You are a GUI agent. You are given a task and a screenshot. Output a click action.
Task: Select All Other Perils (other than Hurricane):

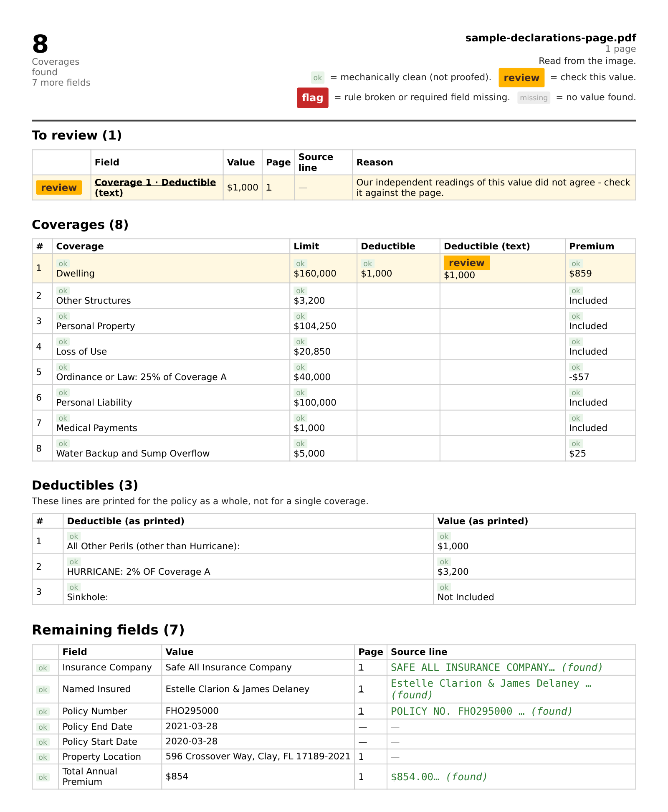click(154, 546)
